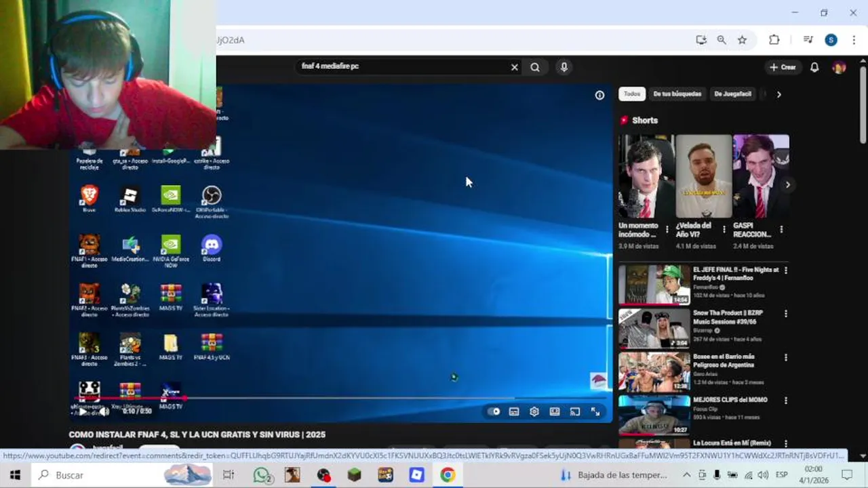This screenshot has height=488, width=868.
Task: Enter fullscreen in the video player
Action: [595, 411]
